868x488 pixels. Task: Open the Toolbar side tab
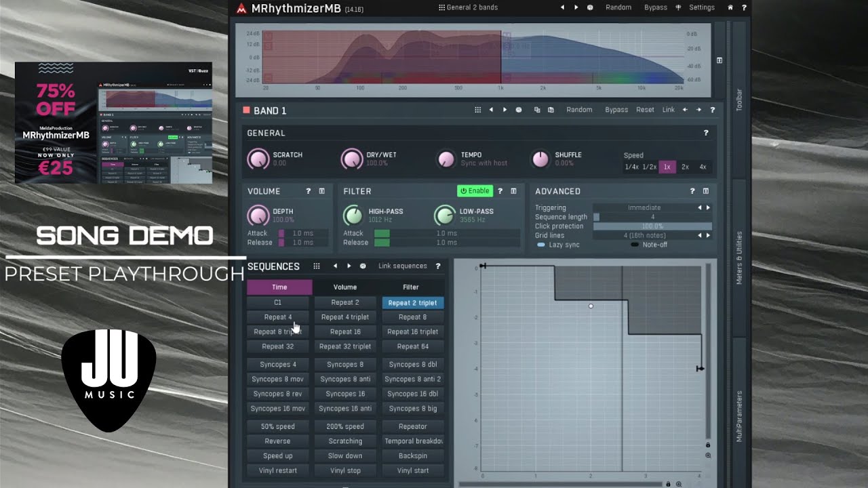[739, 100]
